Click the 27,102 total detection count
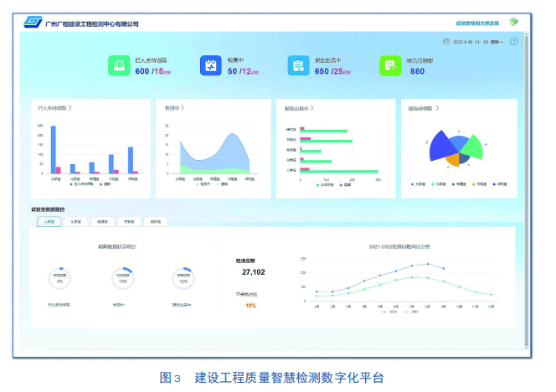This screenshot has height=392, width=556. coord(253,272)
